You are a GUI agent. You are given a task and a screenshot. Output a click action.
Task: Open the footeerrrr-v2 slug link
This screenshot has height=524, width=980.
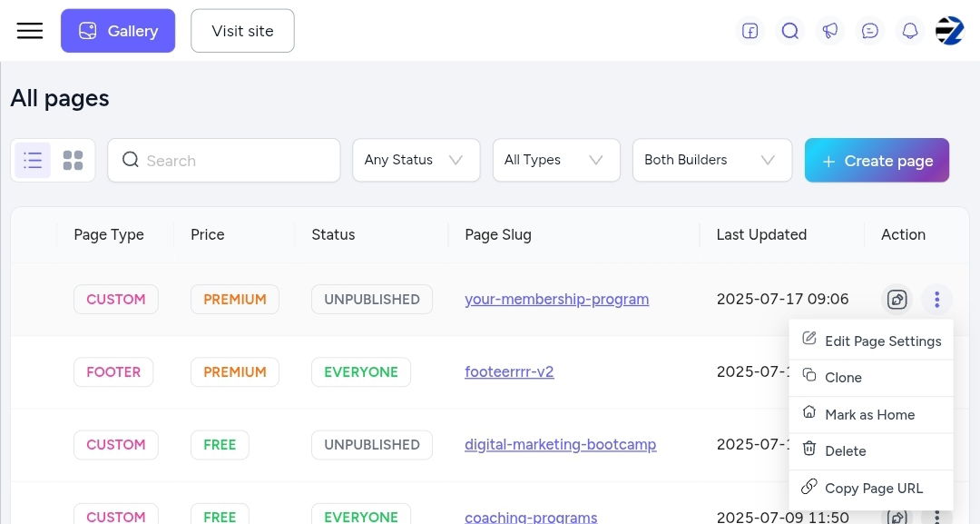tap(509, 372)
